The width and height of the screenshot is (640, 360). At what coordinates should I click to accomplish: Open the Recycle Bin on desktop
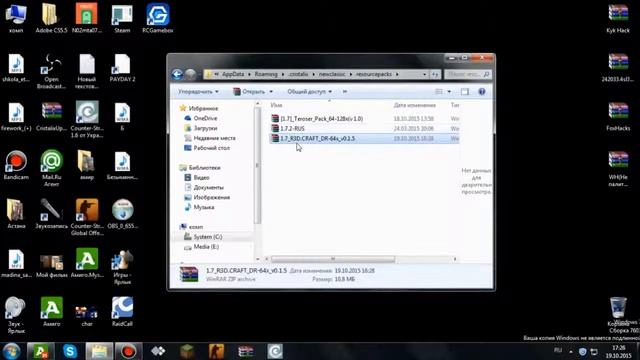tap(618, 311)
